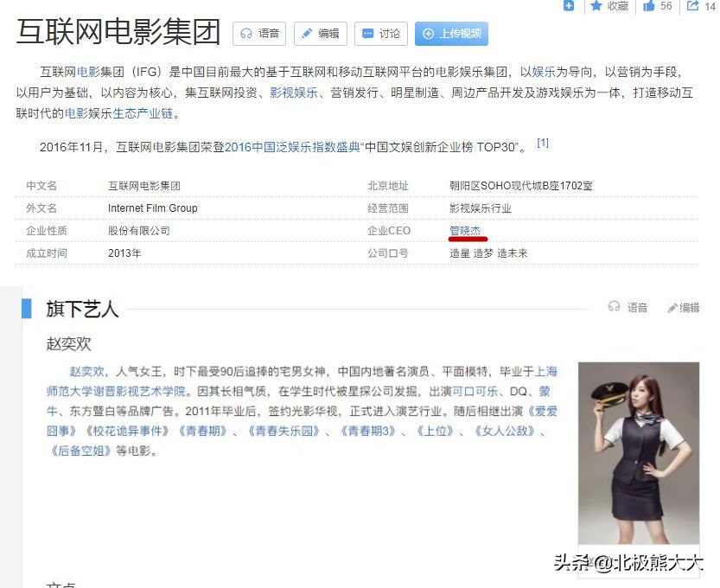Screen dimensions: 720x588
Task: Open the CEO link 管晓杰
Action: (466, 230)
